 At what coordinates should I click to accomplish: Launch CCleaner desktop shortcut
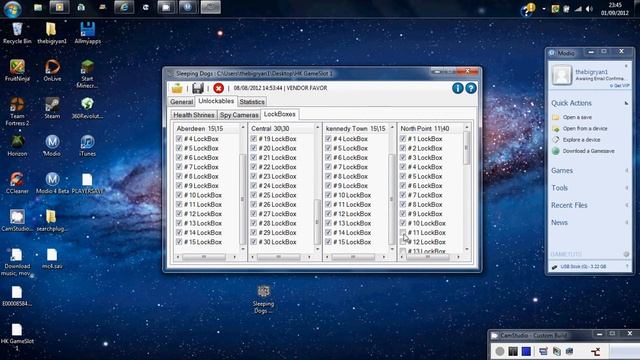pyautogui.click(x=17, y=182)
